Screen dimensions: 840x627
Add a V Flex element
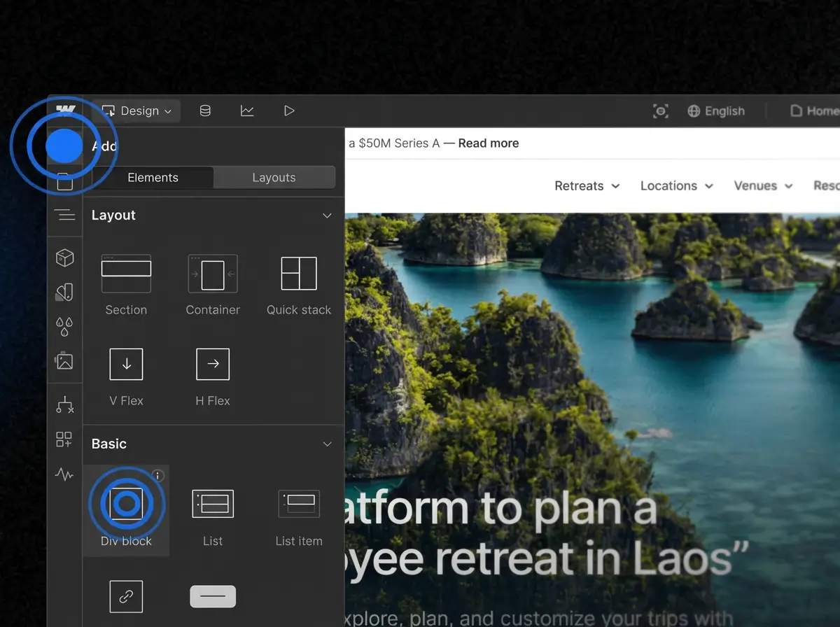tap(126, 376)
